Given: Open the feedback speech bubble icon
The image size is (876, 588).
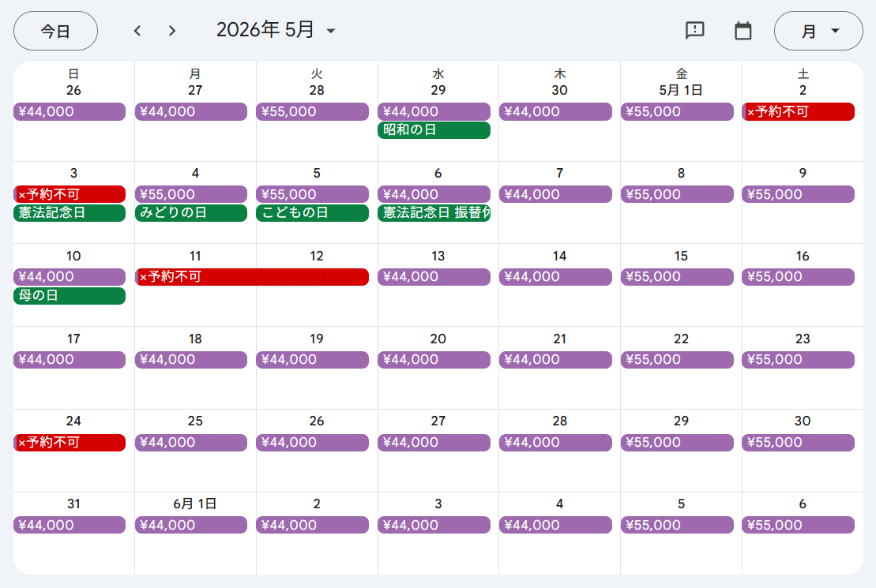Looking at the screenshot, I should (x=694, y=31).
